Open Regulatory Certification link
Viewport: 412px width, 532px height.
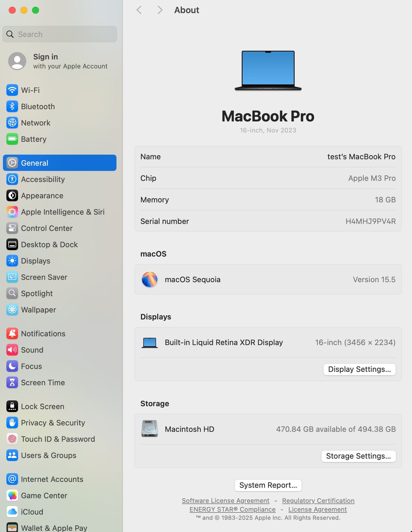pyautogui.click(x=318, y=501)
